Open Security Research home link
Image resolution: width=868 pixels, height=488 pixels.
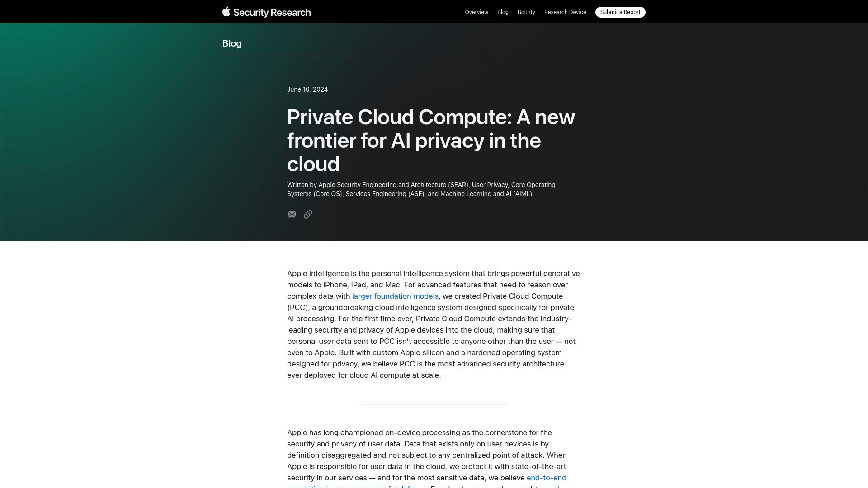[x=272, y=12]
